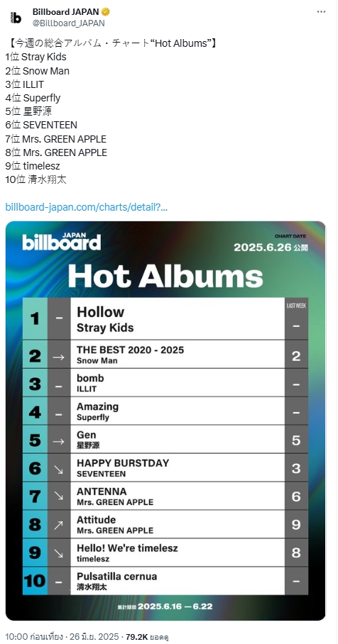The width and height of the screenshot is (338, 644).
Task: Click the rank 1 number tile
Action: coord(35,318)
